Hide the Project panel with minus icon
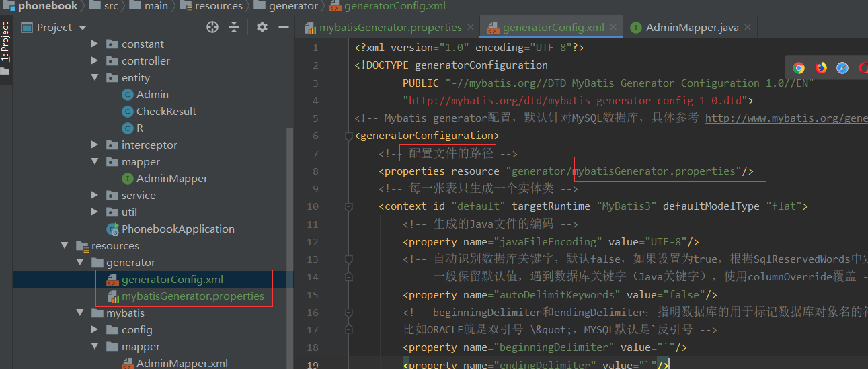This screenshot has width=868, height=369. tap(284, 27)
